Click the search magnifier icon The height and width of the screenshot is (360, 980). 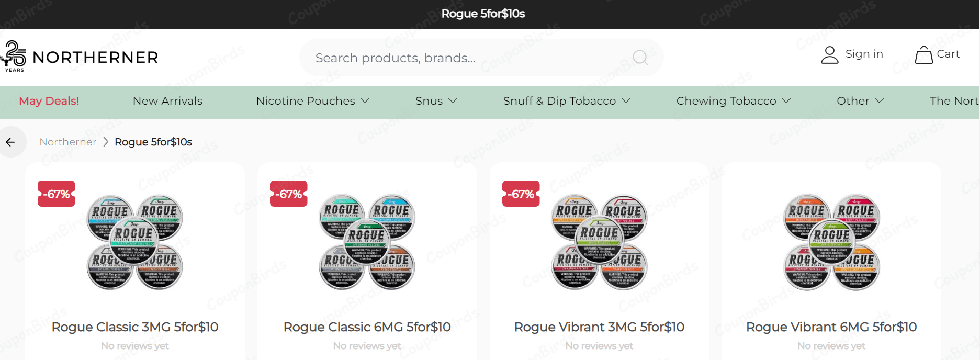click(x=640, y=57)
